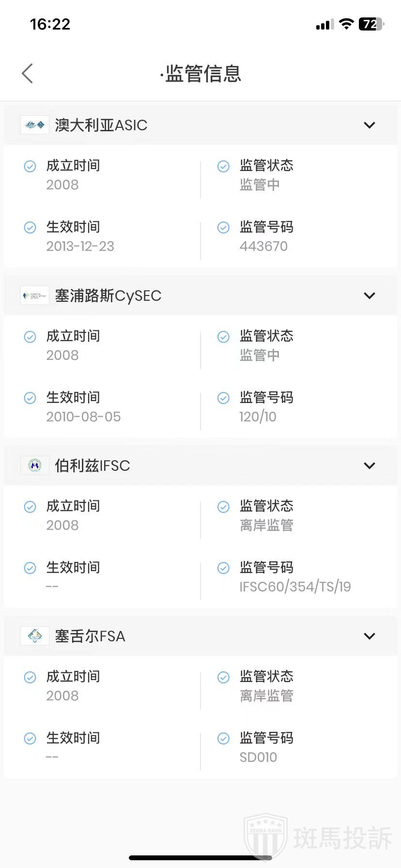Collapse the 伯利兹IFSC section chevron
This screenshot has height=868, width=401.
pos(369,465)
